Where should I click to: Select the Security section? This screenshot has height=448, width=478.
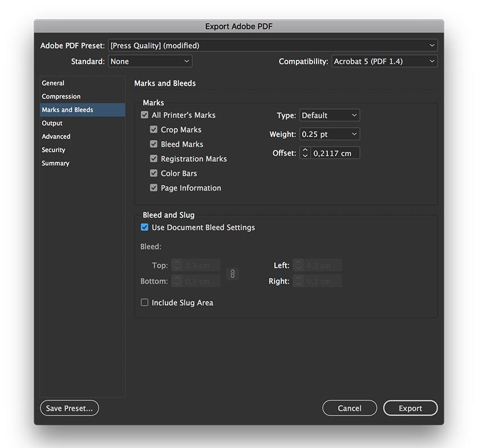53,150
